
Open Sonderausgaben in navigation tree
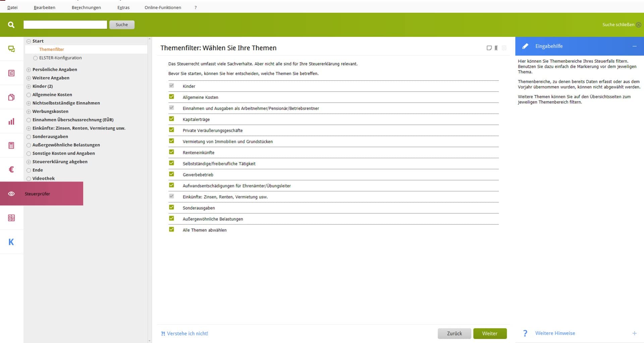click(50, 137)
